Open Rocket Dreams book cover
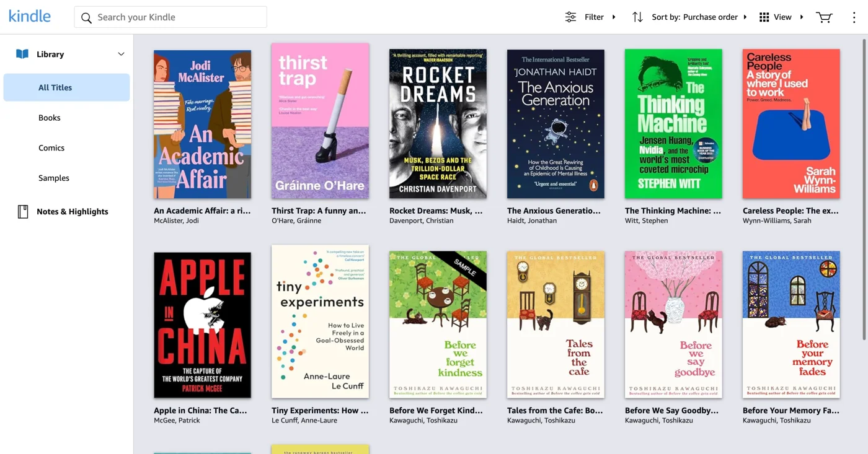Viewport: 868px width, 454px height. click(438, 124)
